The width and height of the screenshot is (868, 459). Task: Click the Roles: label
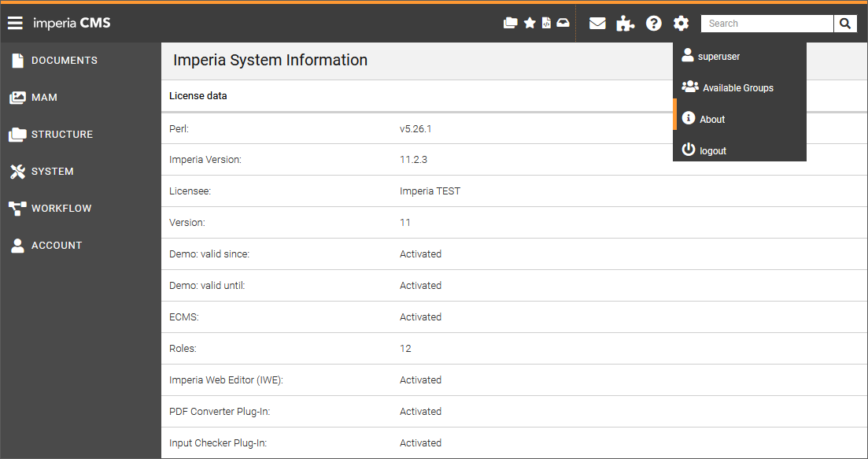point(183,348)
